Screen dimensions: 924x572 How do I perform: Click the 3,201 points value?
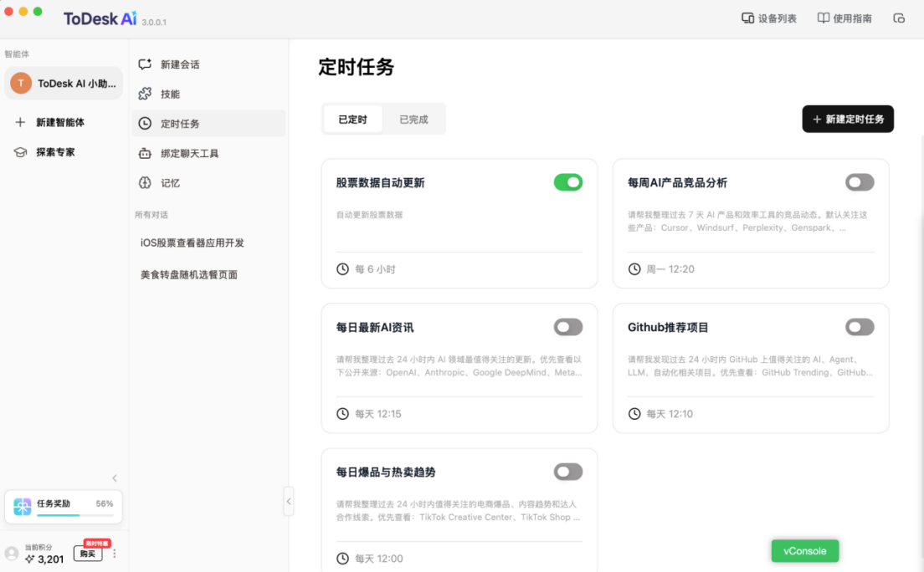[51, 559]
